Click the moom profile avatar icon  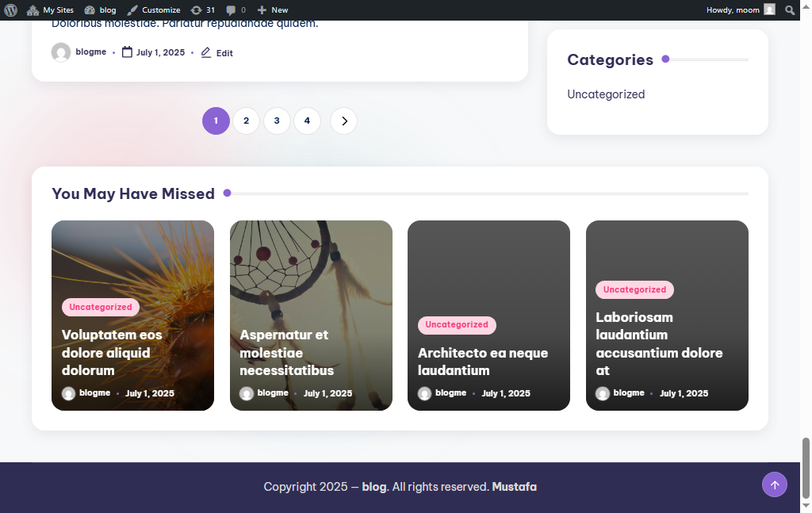(x=768, y=10)
